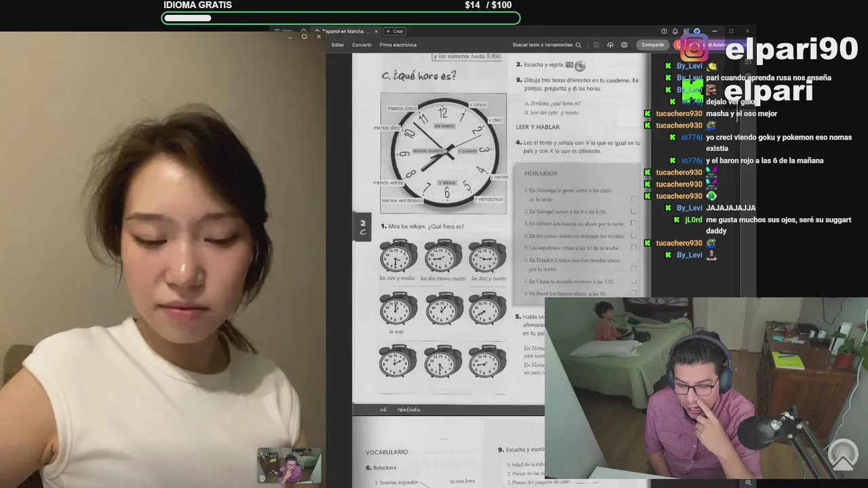Check the box for En Noruega la gente come
Screen dimensions: 868x488
(x=633, y=199)
